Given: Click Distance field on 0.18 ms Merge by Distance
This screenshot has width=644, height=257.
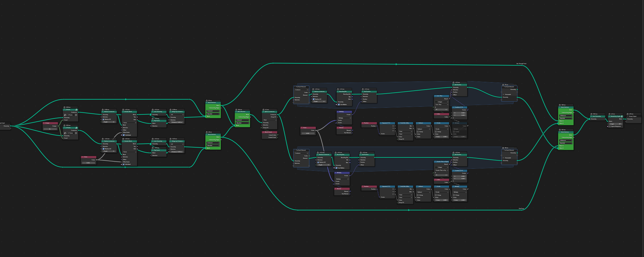Looking at the screenshot, I should pos(177,122).
